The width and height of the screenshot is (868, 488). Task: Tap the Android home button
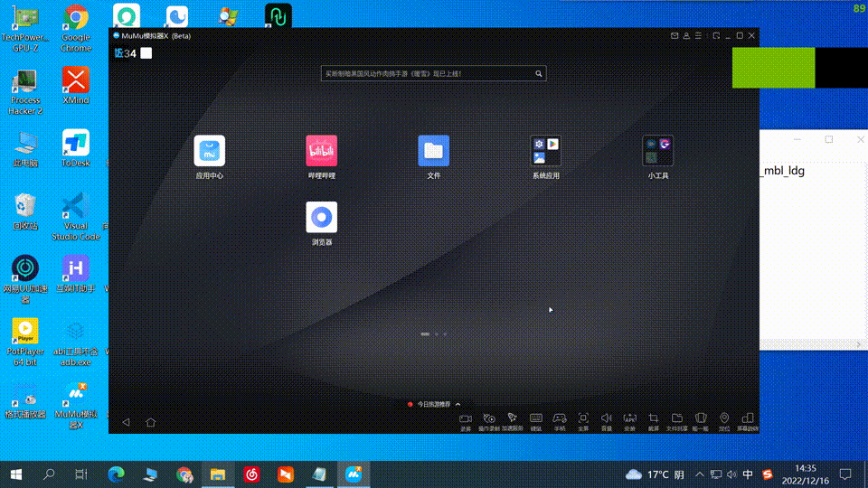coord(151,422)
